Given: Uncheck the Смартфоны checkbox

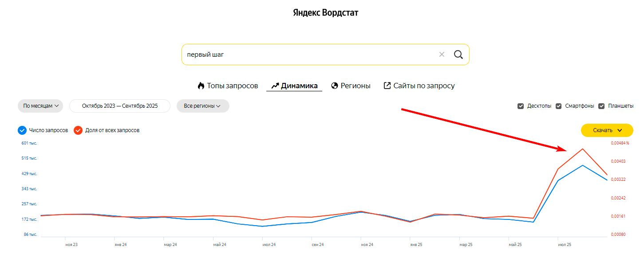Looking at the screenshot, I should (x=559, y=106).
